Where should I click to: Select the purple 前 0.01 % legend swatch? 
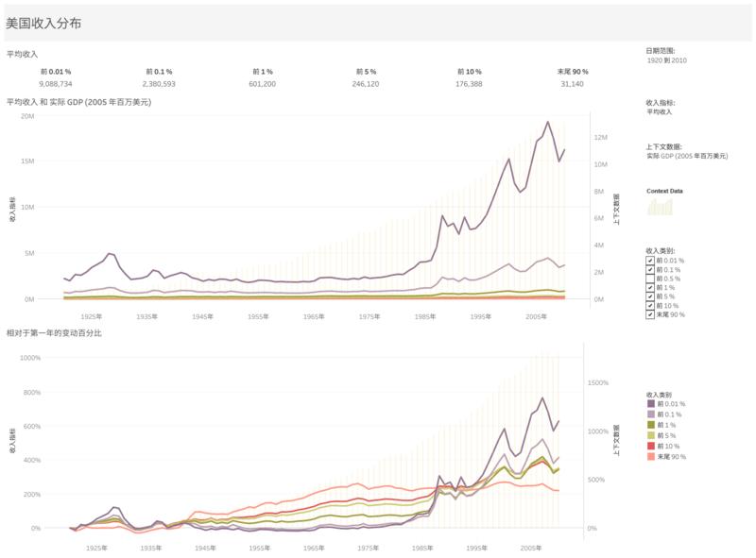(x=651, y=404)
